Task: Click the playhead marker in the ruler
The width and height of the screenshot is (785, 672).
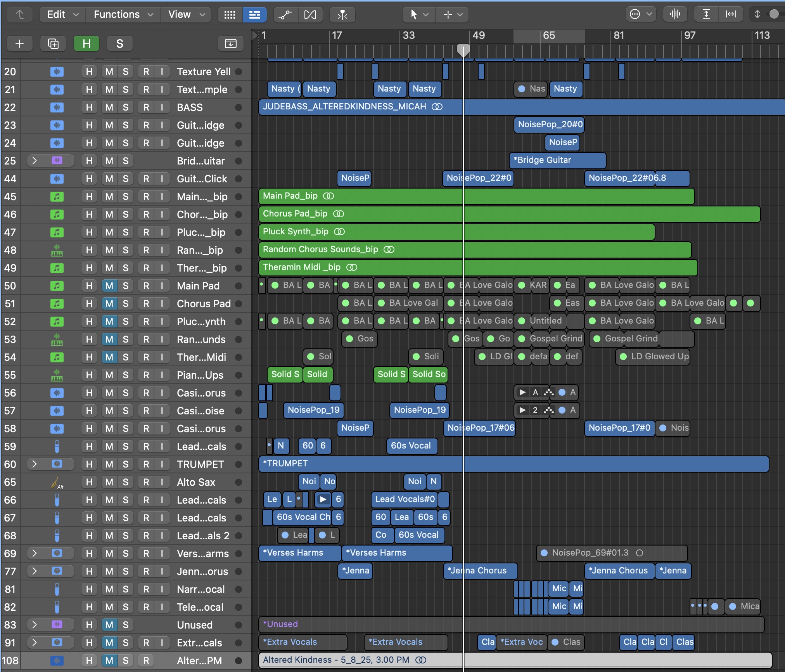Action: [463, 50]
